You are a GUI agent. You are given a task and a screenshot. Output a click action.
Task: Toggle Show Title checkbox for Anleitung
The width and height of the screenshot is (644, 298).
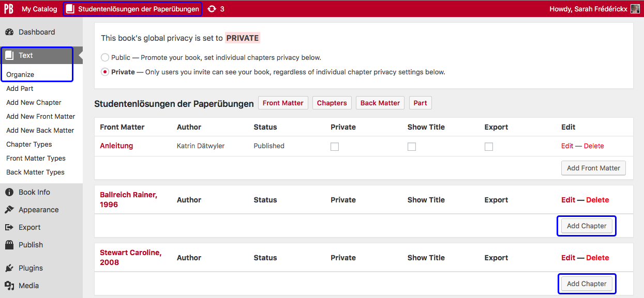(x=412, y=147)
